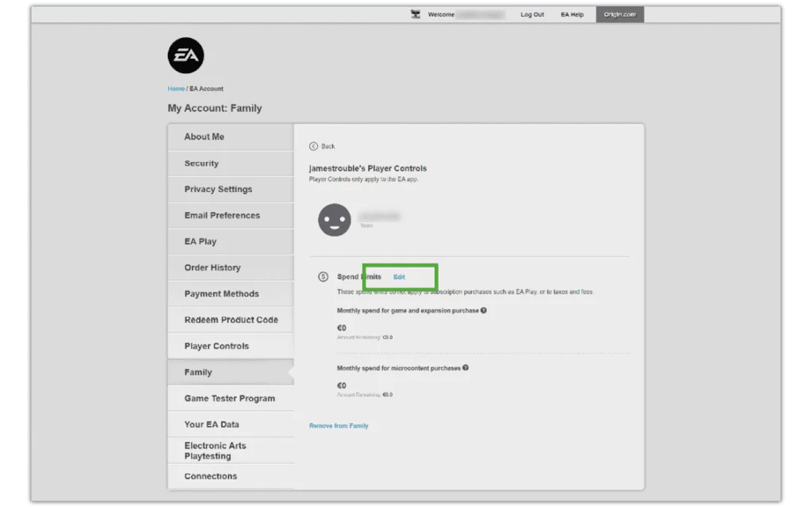Screen dimensions: 812x508
Task: Click the Back link
Action: click(x=327, y=146)
